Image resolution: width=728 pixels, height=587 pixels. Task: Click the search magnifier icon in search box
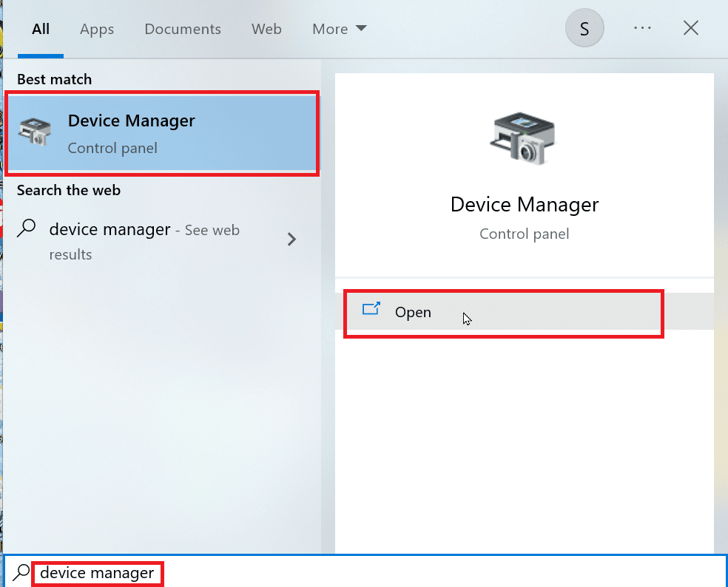pyautogui.click(x=22, y=572)
